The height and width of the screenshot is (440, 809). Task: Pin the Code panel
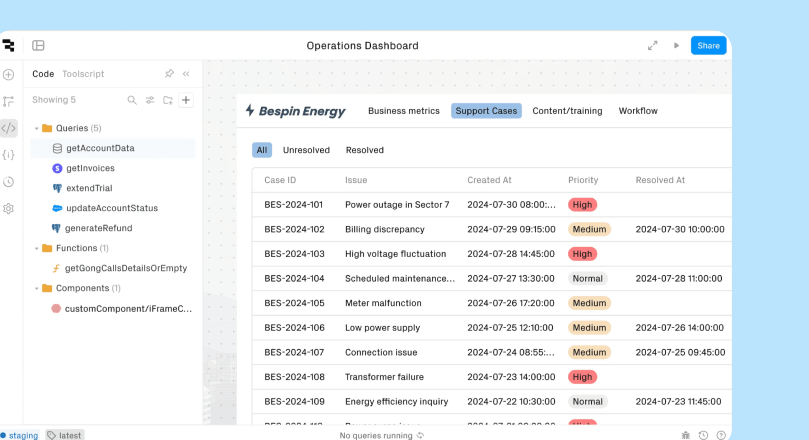point(169,74)
